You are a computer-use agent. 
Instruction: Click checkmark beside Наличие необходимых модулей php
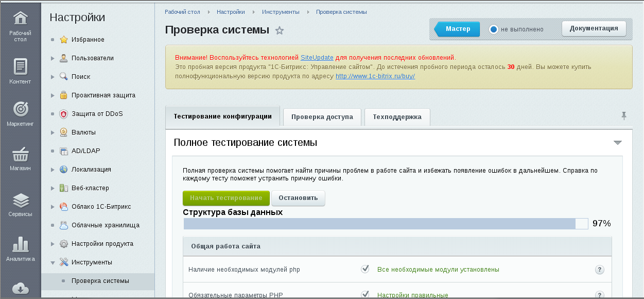click(365, 269)
